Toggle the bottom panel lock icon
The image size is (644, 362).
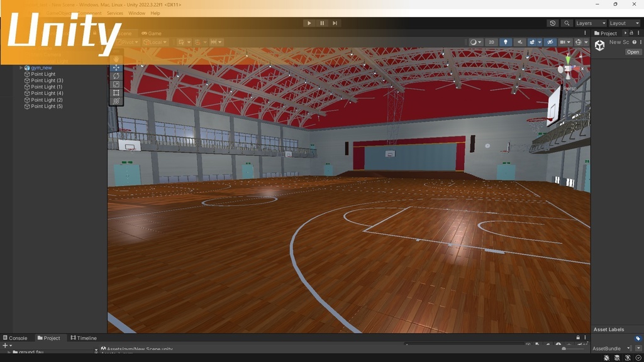point(578,337)
